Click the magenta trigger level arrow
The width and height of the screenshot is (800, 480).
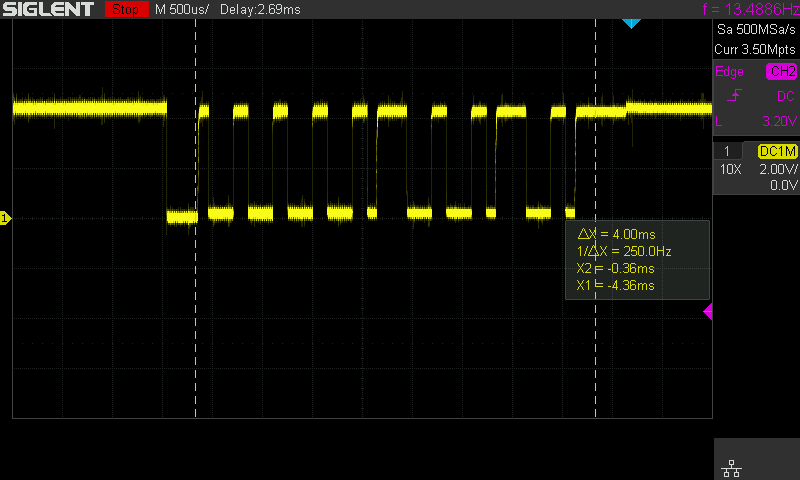click(x=708, y=312)
